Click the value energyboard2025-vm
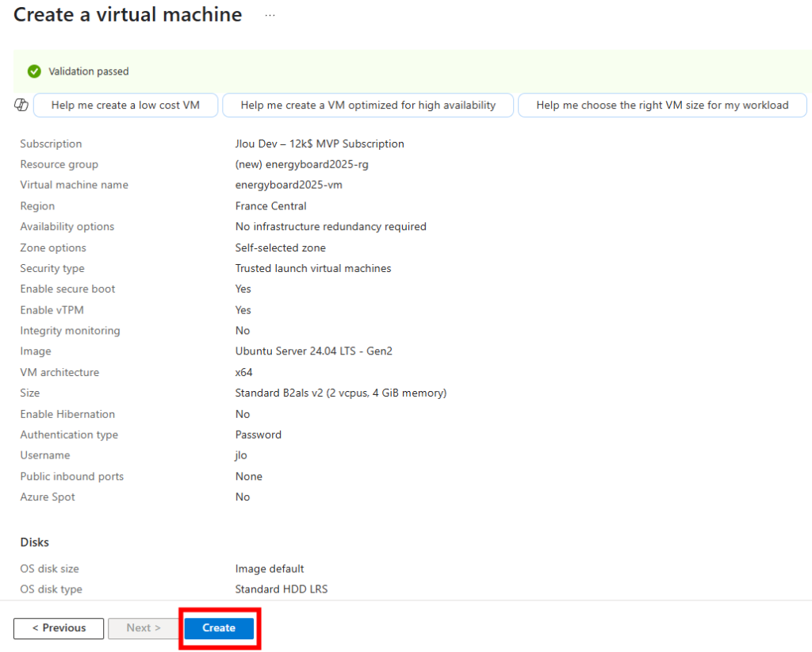Screen dimensions: 812x652 pyautogui.click(x=289, y=185)
